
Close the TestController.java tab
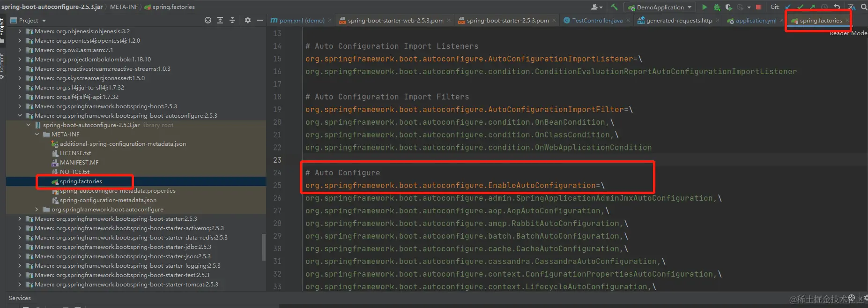click(628, 20)
